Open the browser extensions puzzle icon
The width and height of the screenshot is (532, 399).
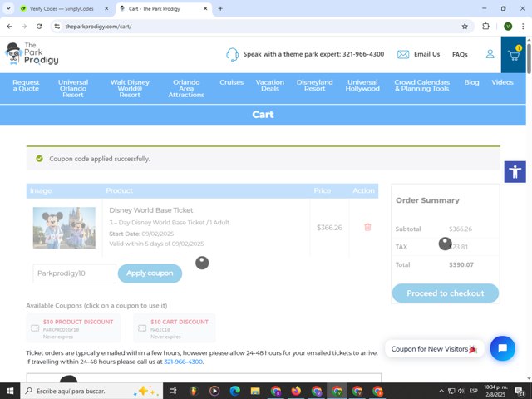[x=485, y=27]
